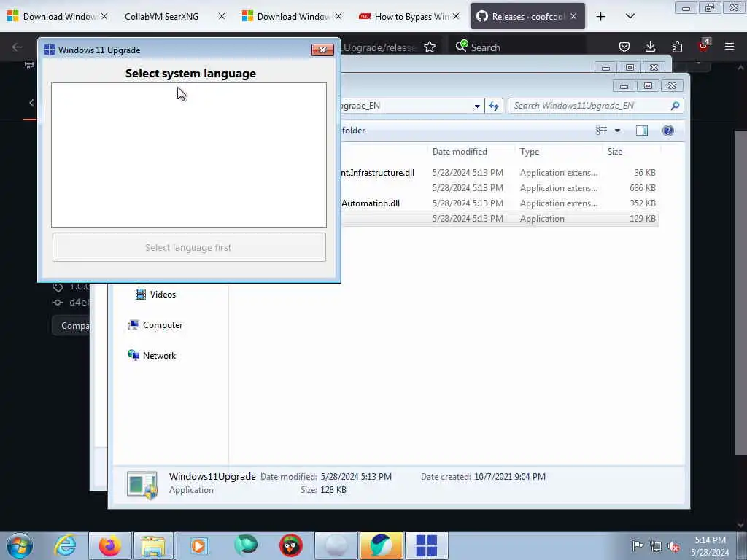
Task: Open white sphere app taskbar icon
Action: (336, 545)
